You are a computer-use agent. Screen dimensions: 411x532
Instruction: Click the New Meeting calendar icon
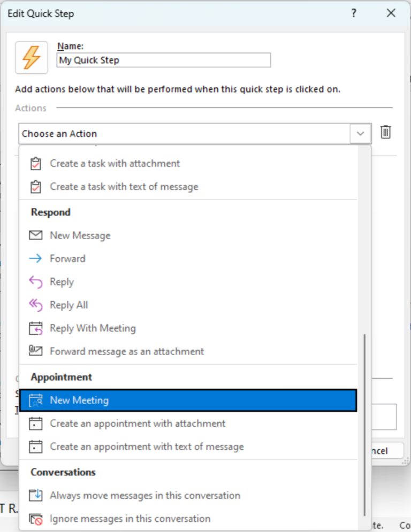[35, 399]
